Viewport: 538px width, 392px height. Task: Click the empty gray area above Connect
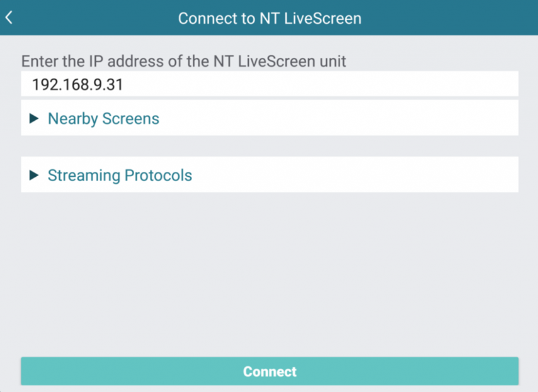pos(270,274)
